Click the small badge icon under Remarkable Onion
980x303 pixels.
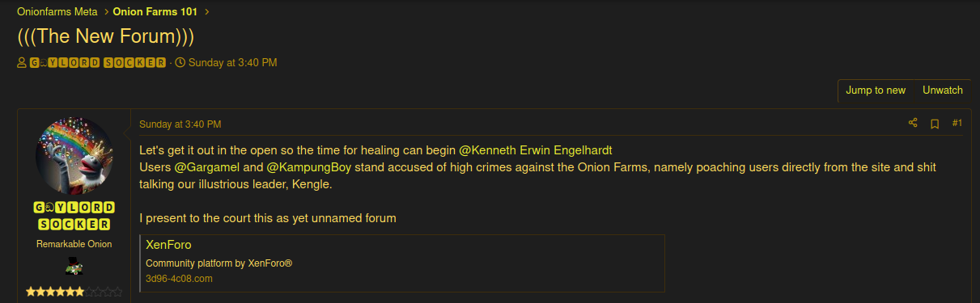click(75, 267)
